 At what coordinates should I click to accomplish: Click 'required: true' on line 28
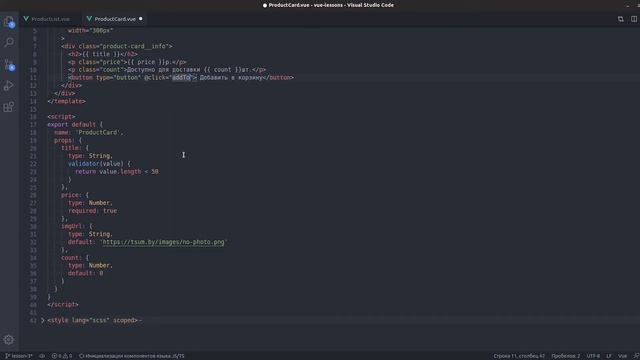pyautogui.click(x=93, y=211)
